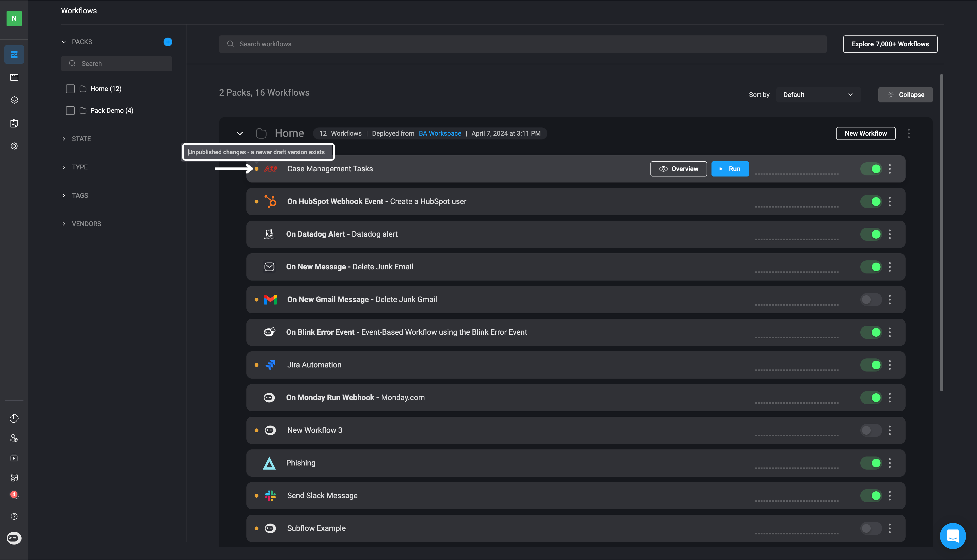This screenshot has height=560, width=977.
Task: Open the user management icon in sidebar
Action: pos(14,438)
